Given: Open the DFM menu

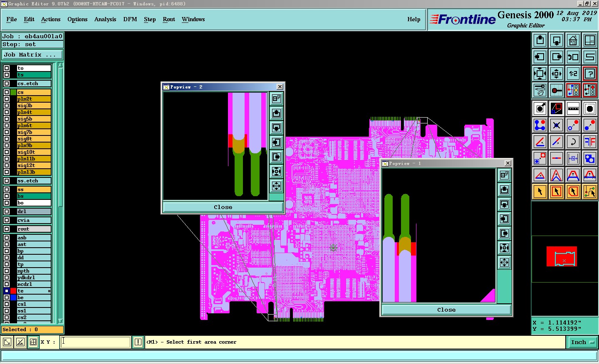Looking at the screenshot, I should (x=130, y=19).
